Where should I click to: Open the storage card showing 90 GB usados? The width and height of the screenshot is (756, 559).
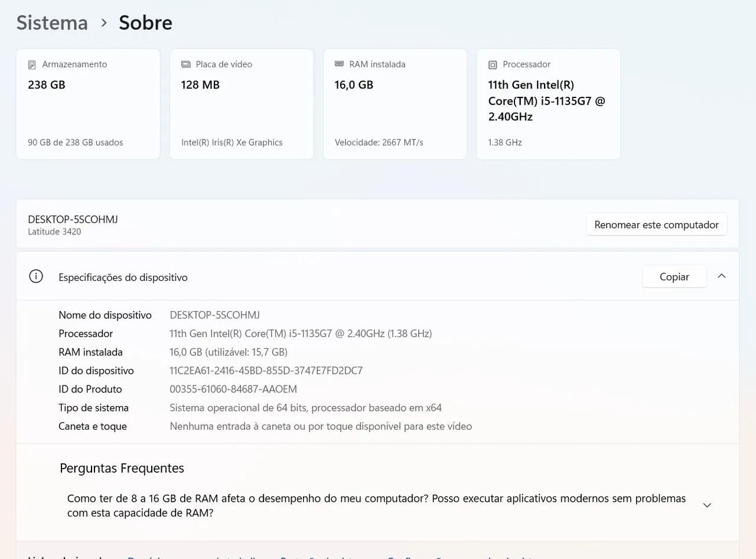(87, 104)
